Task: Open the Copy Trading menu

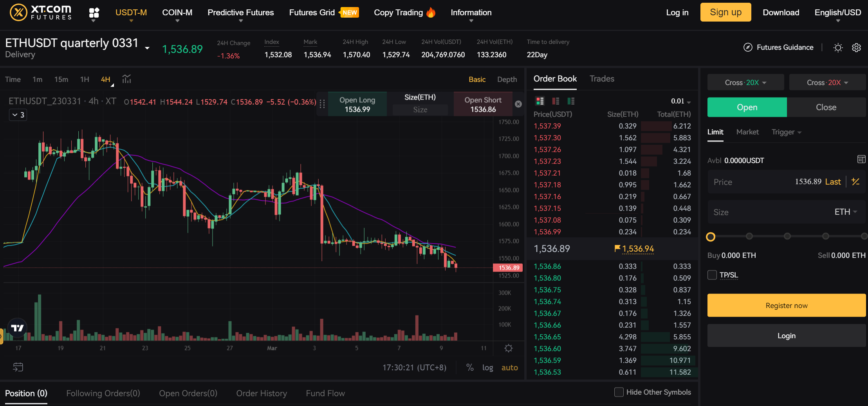Action: point(399,12)
